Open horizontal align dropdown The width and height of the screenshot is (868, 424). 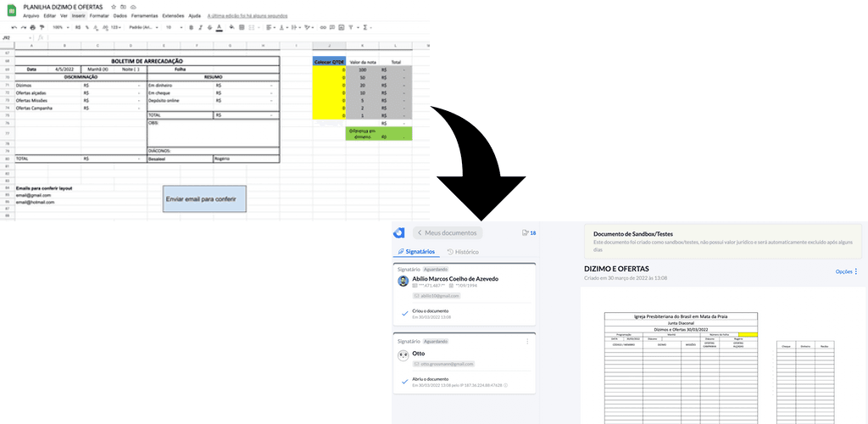(270, 27)
